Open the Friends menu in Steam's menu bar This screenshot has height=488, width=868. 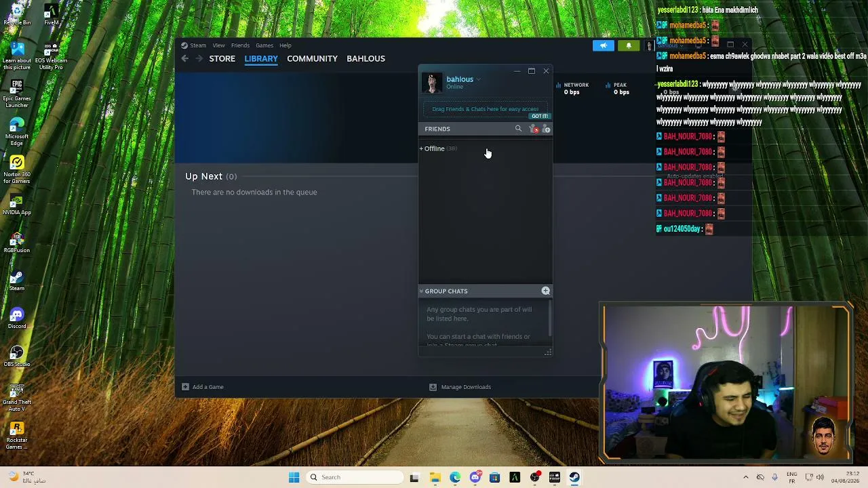240,45
